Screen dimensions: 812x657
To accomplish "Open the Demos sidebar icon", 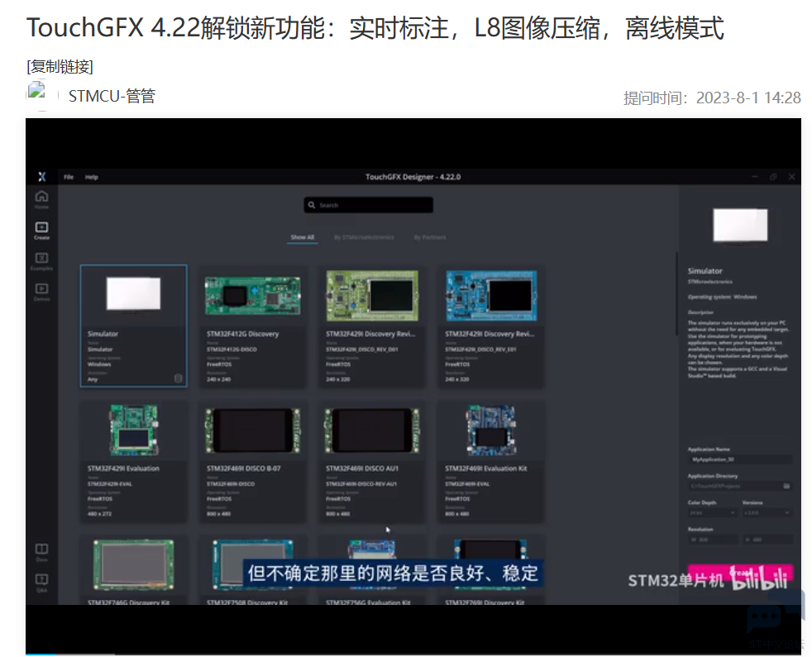I will tap(42, 292).
